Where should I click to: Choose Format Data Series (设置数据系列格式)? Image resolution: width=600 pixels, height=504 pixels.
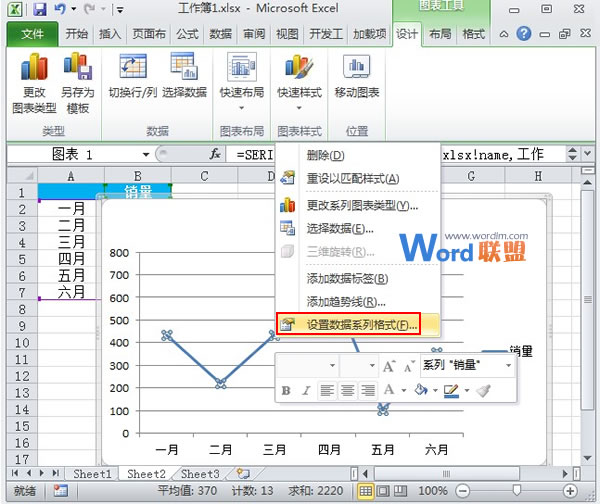pyautogui.click(x=358, y=325)
